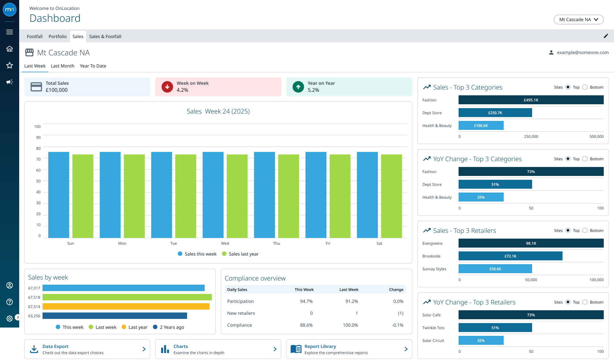
Task: Open help question mark icon
Action: [x=10, y=302]
